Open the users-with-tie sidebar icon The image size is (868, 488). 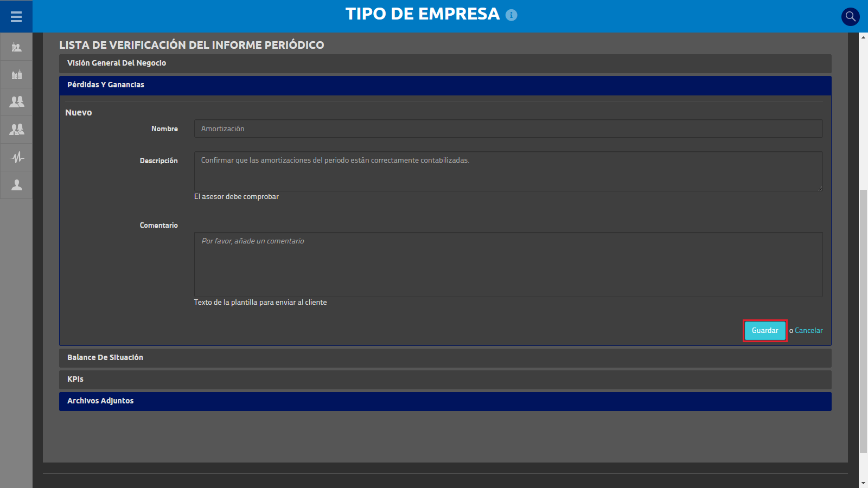16,130
